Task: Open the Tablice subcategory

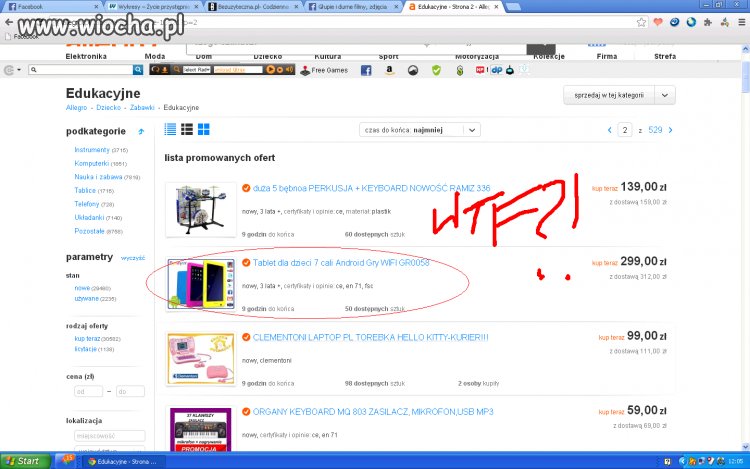Action: point(85,190)
